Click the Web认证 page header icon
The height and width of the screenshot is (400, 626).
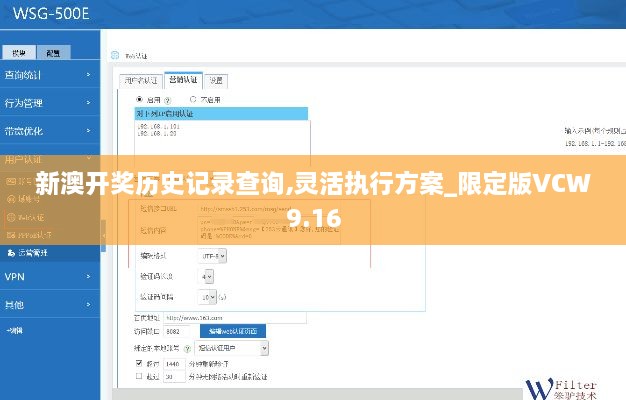coord(115,55)
